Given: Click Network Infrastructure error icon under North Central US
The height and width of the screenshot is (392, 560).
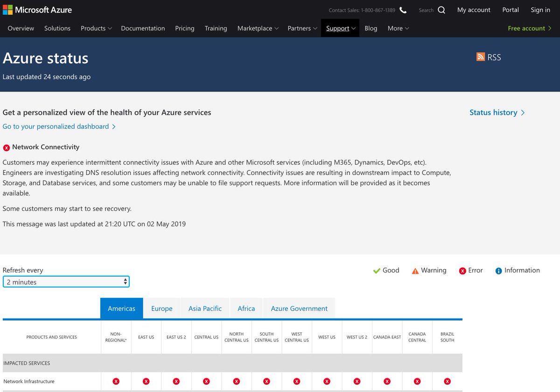Looking at the screenshot, I should pos(237,381).
